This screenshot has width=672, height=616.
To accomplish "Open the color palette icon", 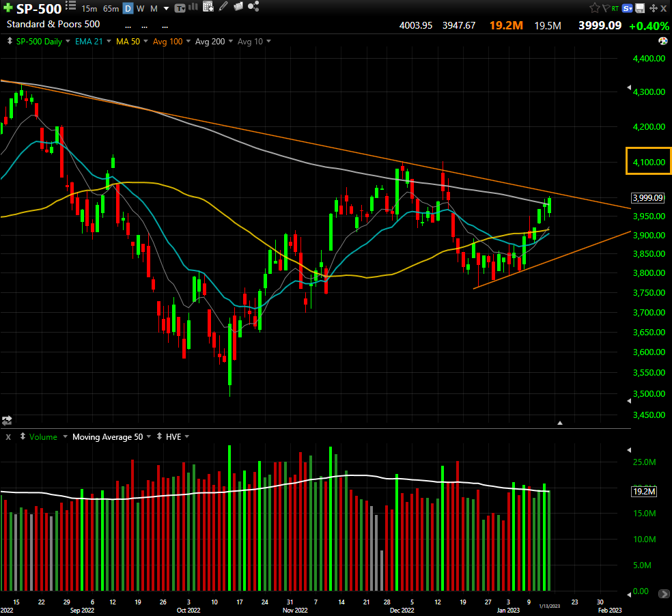I will pyautogui.click(x=662, y=41).
